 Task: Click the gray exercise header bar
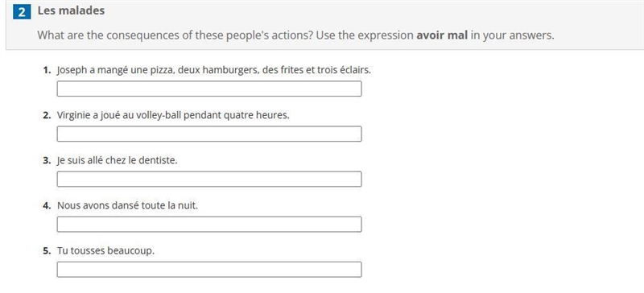[324, 25]
